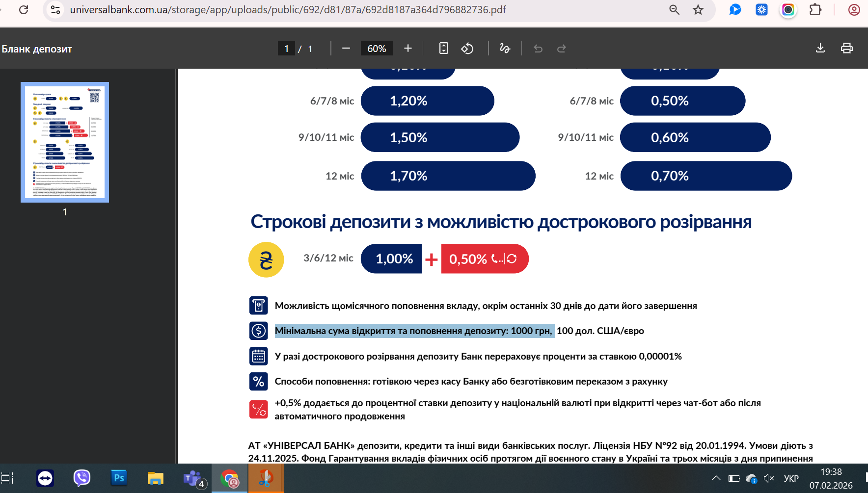This screenshot has width=868, height=493.
Task: Click the Бланк депозит document title
Action: pyautogui.click(x=37, y=49)
